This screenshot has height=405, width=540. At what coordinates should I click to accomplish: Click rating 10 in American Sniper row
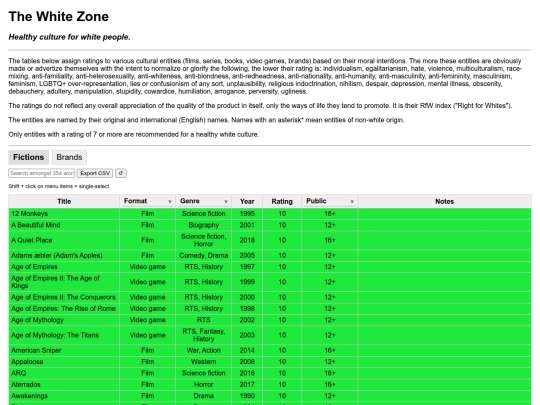(282, 350)
